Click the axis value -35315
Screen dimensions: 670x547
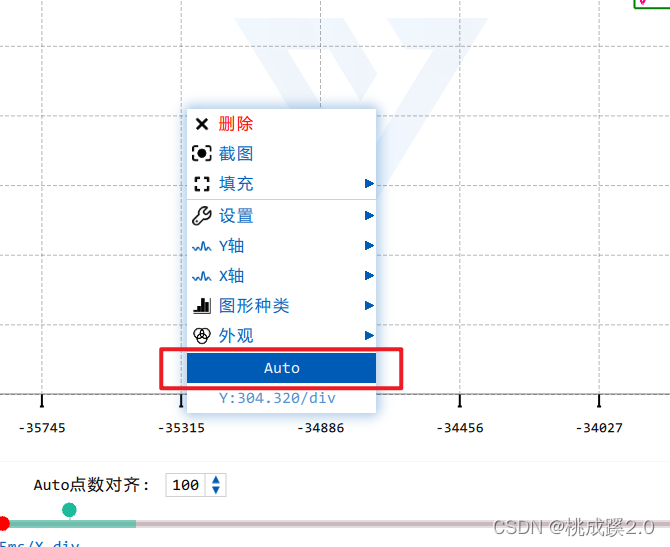click(181, 428)
